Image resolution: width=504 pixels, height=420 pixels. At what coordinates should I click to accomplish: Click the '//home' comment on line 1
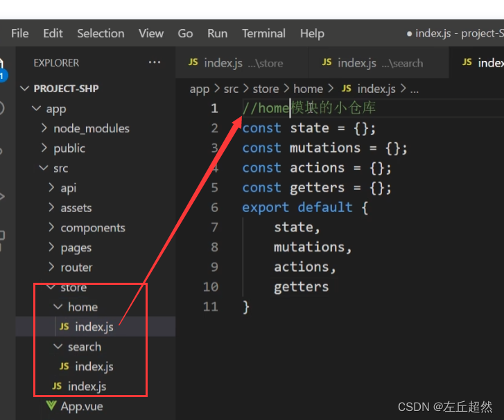tap(266, 108)
